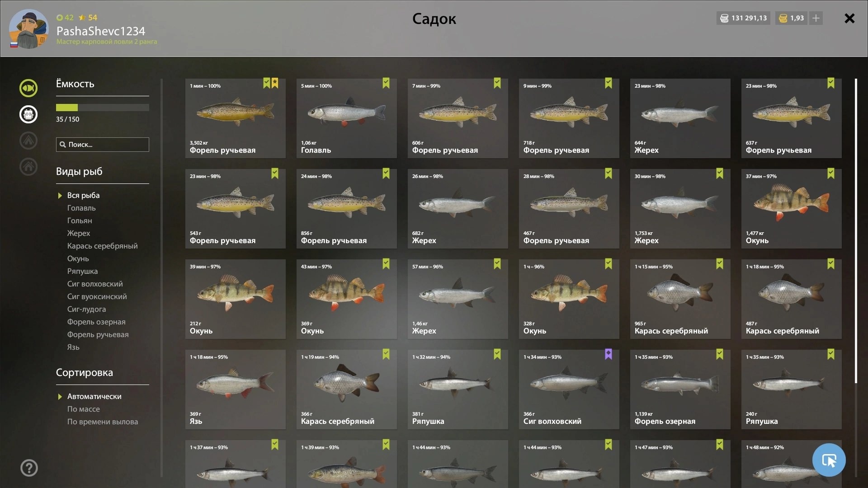Select Автоматически sorting option
The height and width of the screenshot is (488, 868).
pyautogui.click(x=94, y=396)
